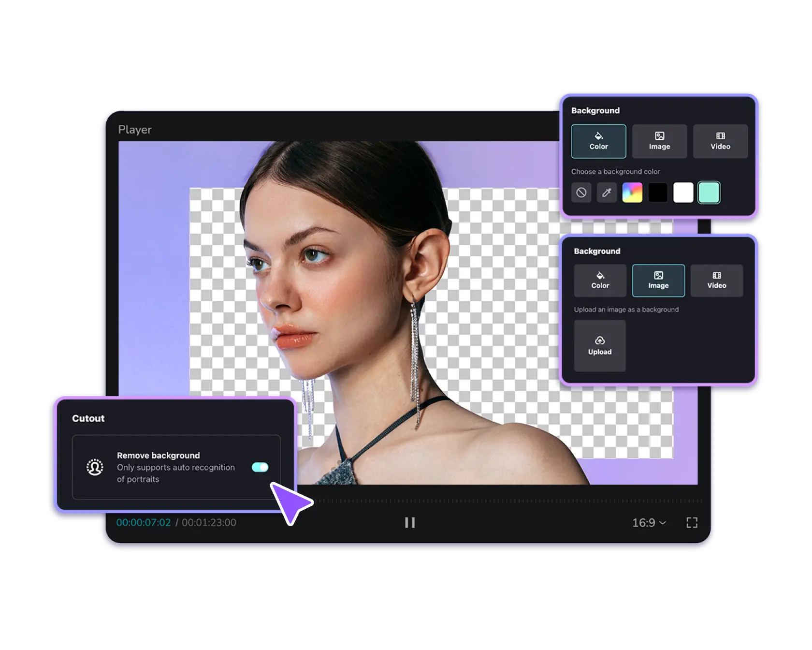
Task: Select the Video option in lower Background panel
Action: (716, 281)
